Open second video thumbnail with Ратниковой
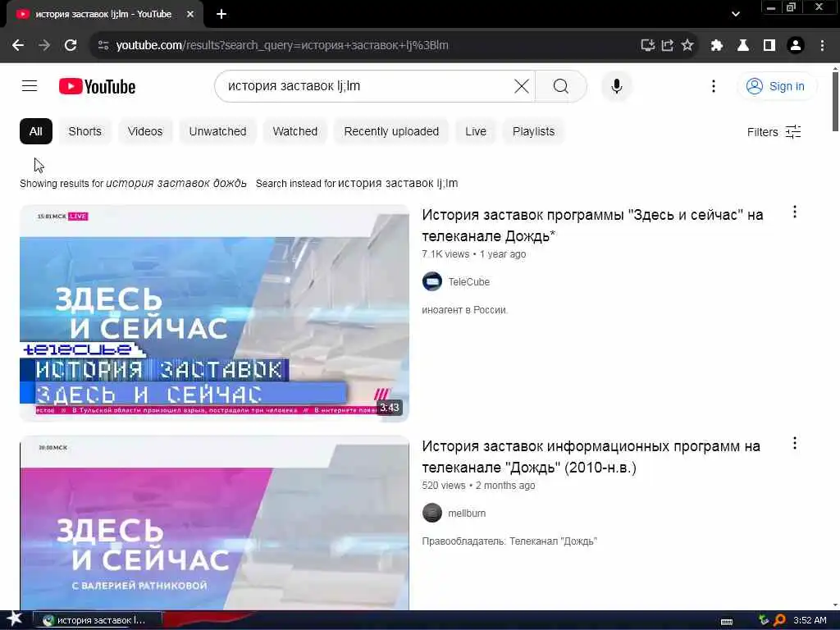This screenshot has height=630, width=840. pyautogui.click(x=214, y=523)
